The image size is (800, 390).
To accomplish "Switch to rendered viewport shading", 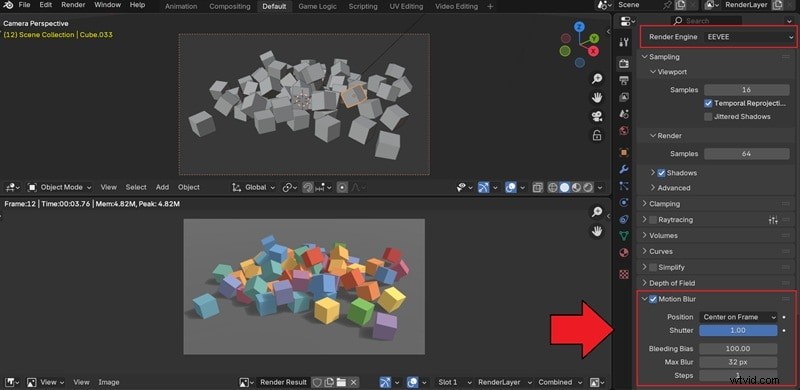I will point(588,187).
